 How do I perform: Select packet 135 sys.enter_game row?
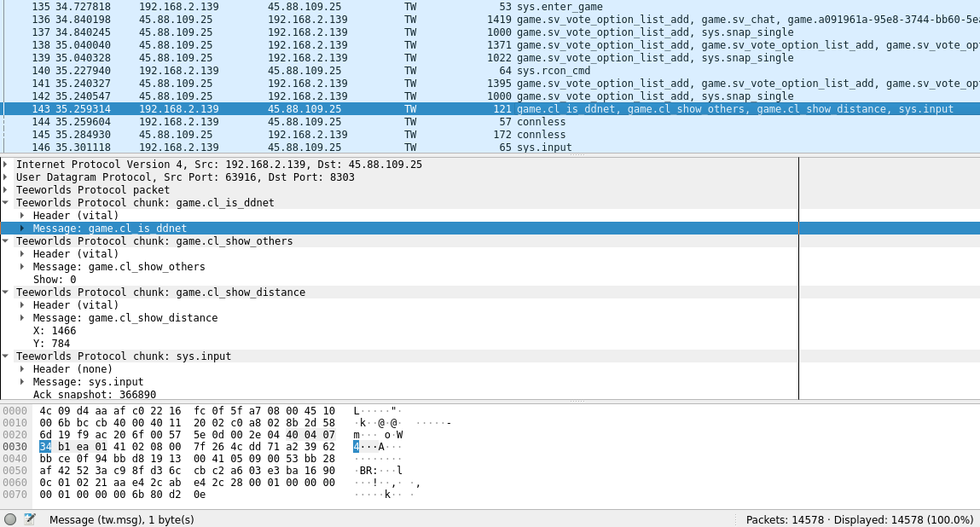[490, 7]
